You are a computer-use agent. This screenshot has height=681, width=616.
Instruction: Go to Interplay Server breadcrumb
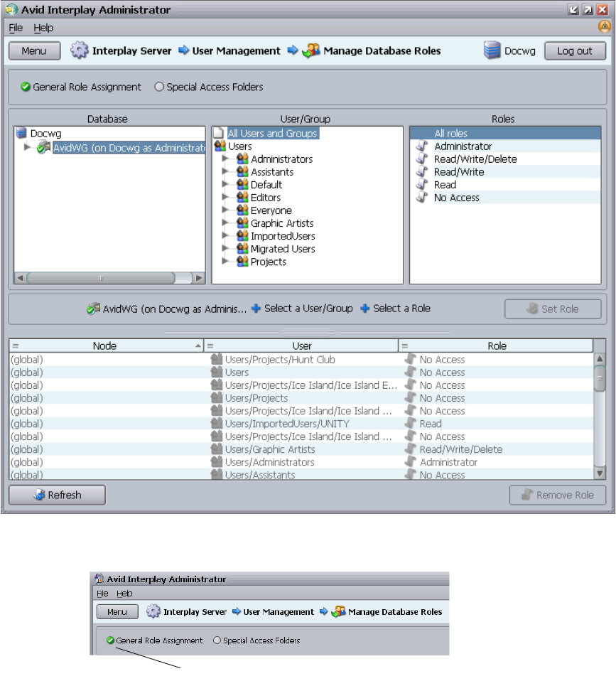[x=132, y=50]
